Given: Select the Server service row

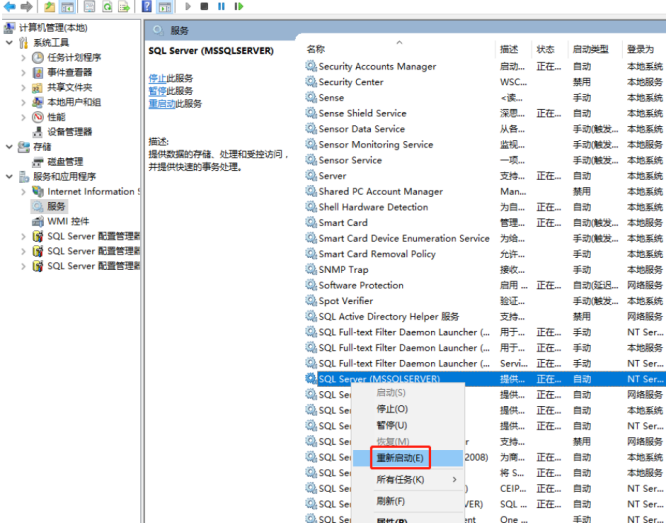Looking at the screenshot, I should pos(485,176).
